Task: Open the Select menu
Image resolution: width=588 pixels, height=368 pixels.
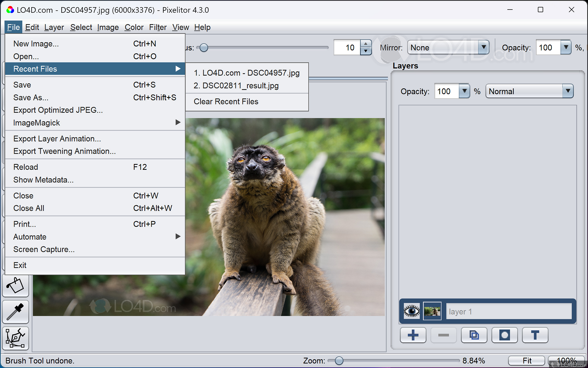Action: pos(81,27)
